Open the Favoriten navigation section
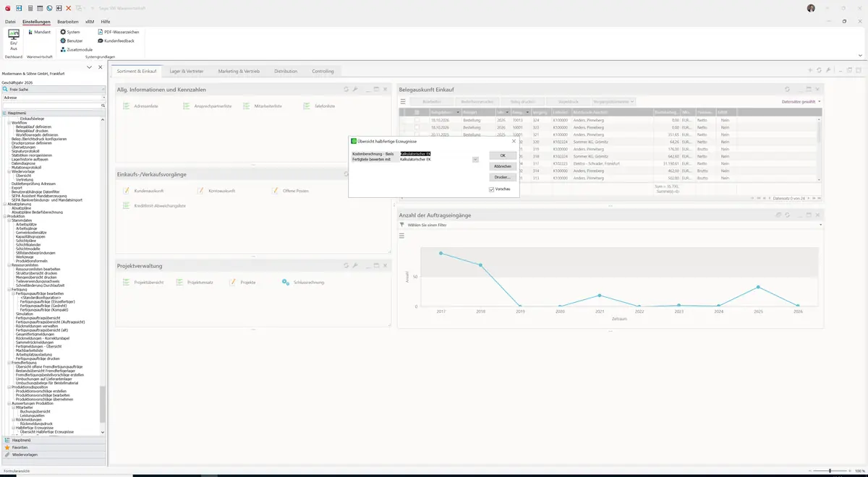This screenshot has width=868, height=477. click(x=53, y=447)
